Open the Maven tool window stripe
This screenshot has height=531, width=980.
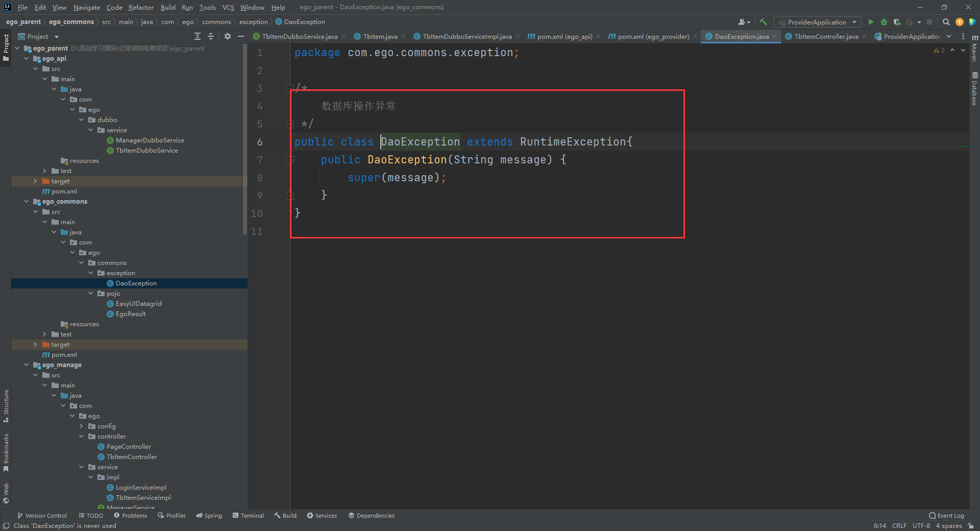974,49
